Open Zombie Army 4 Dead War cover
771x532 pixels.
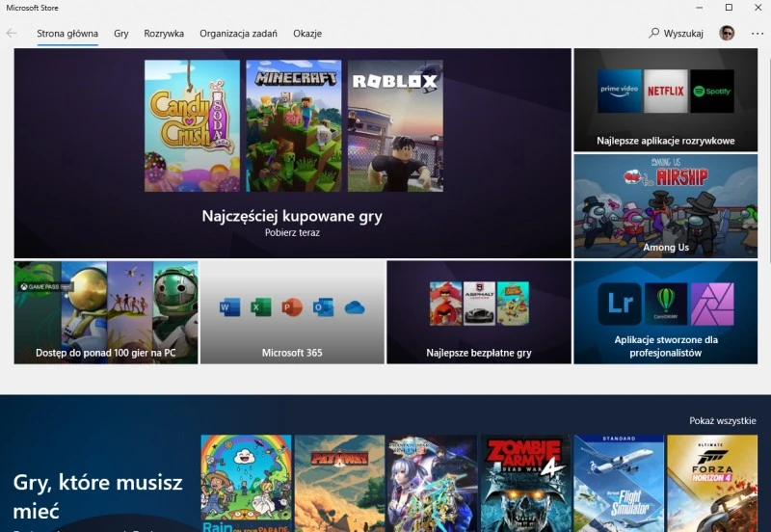(x=525, y=483)
